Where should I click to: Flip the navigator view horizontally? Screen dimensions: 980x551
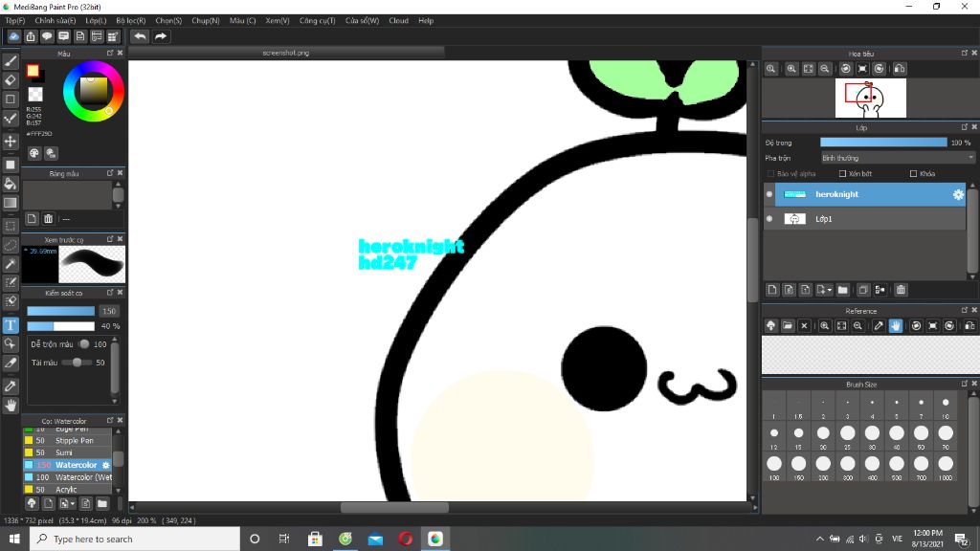pyautogui.click(x=900, y=69)
